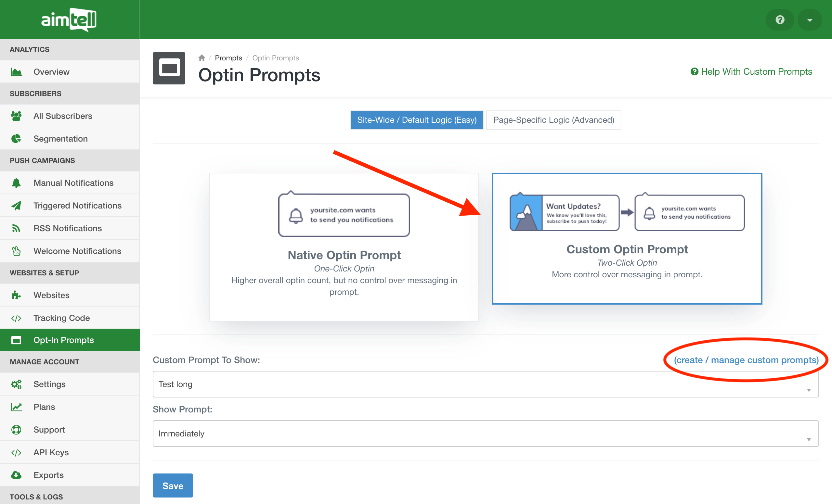Viewport: 832px width, 504px height.
Task: Click the Triggered Notifications paper plane icon
Action: point(16,206)
